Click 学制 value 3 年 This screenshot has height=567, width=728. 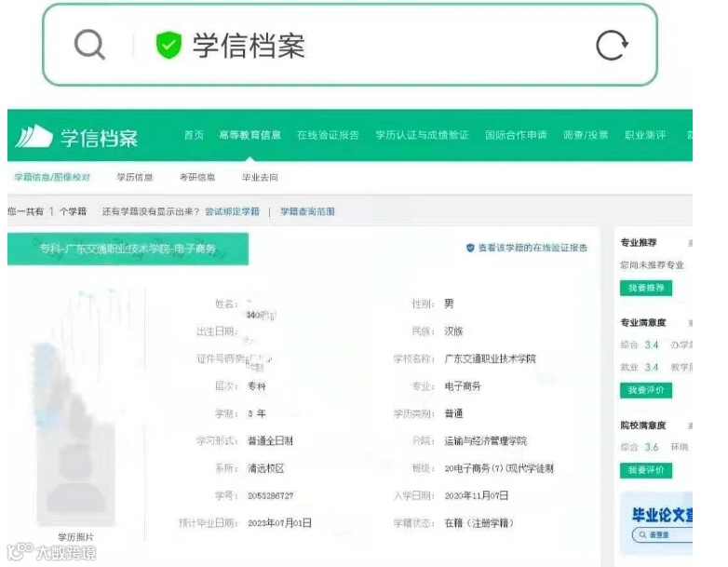click(257, 413)
